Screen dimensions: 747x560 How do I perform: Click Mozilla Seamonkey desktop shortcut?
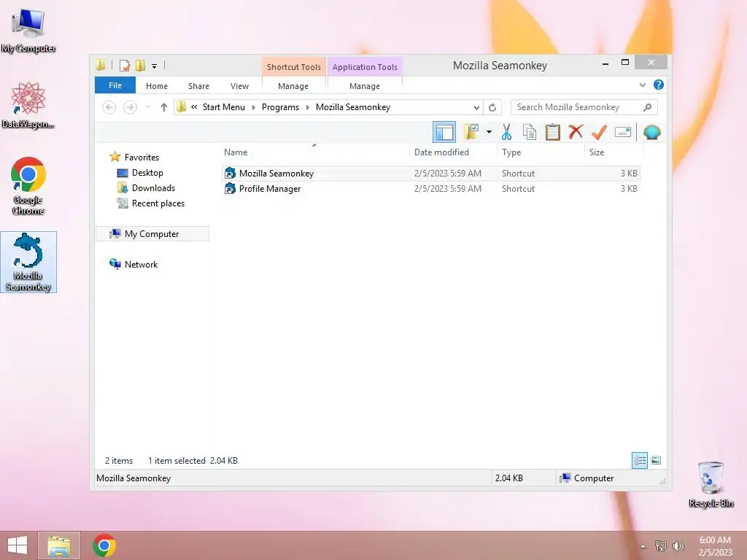[x=28, y=262]
